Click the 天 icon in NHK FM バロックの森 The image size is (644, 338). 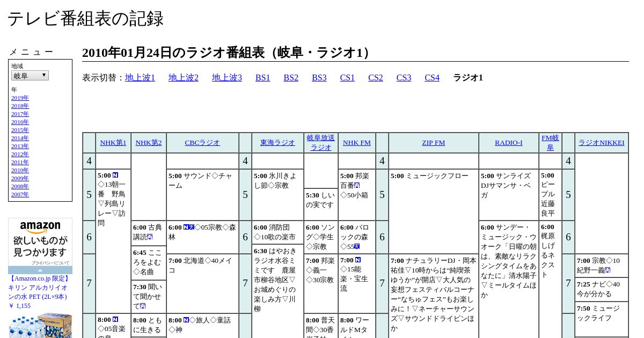357,247
